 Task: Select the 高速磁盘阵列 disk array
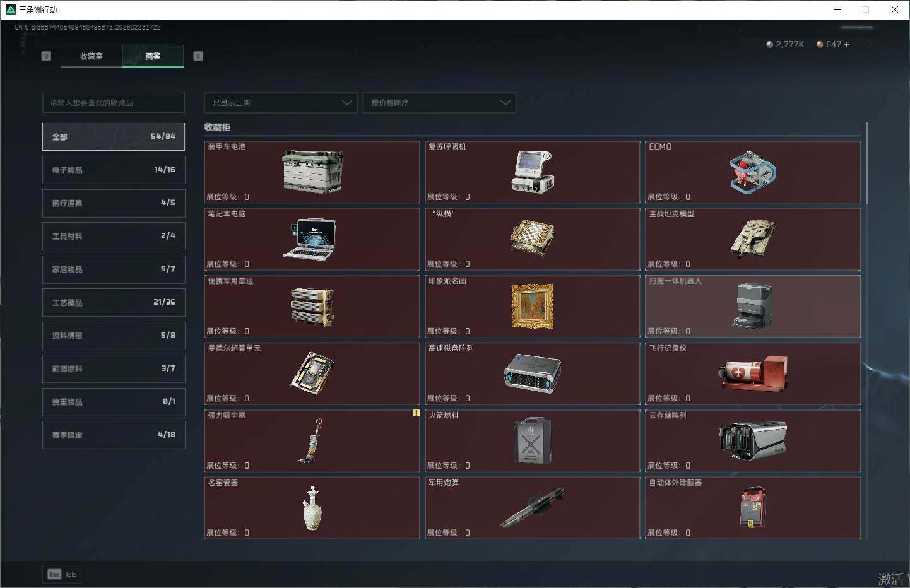533,373
